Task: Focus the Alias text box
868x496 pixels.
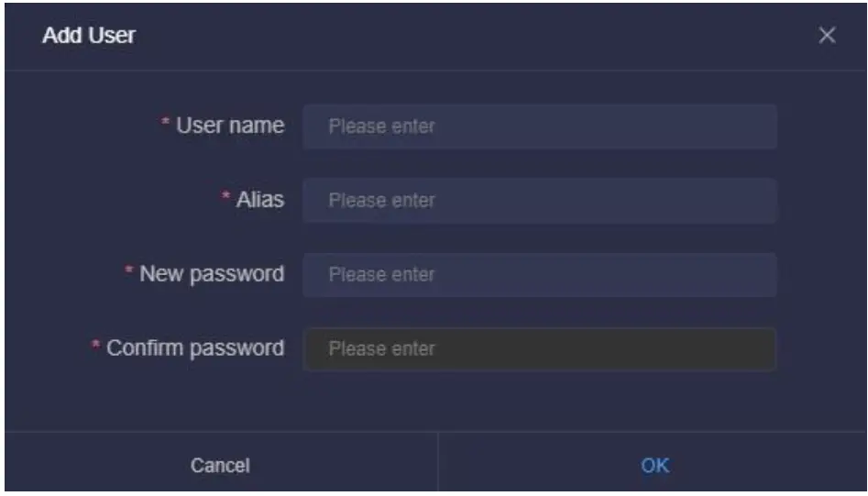Action: click(x=539, y=200)
